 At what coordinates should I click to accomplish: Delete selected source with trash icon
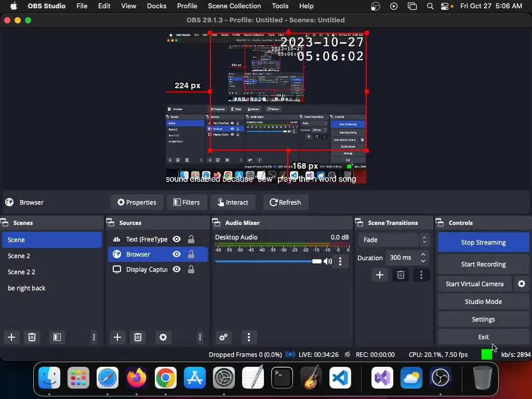click(138, 337)
